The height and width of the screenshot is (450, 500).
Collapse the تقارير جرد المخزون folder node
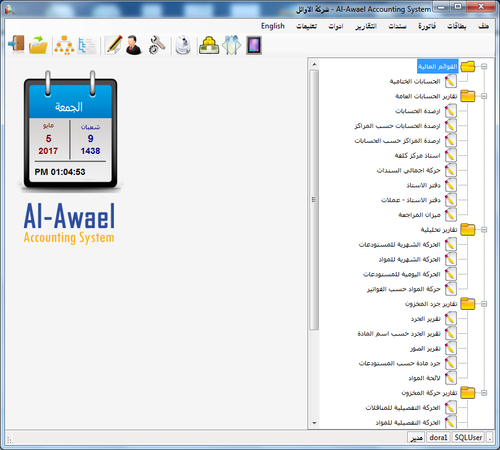pyautogui.click(x=484, y=304)
